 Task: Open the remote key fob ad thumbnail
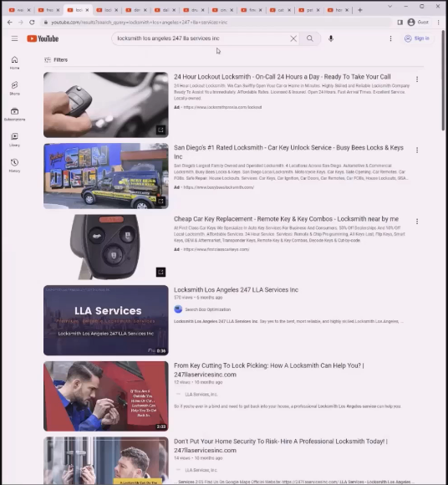click(x=106, y=247)
